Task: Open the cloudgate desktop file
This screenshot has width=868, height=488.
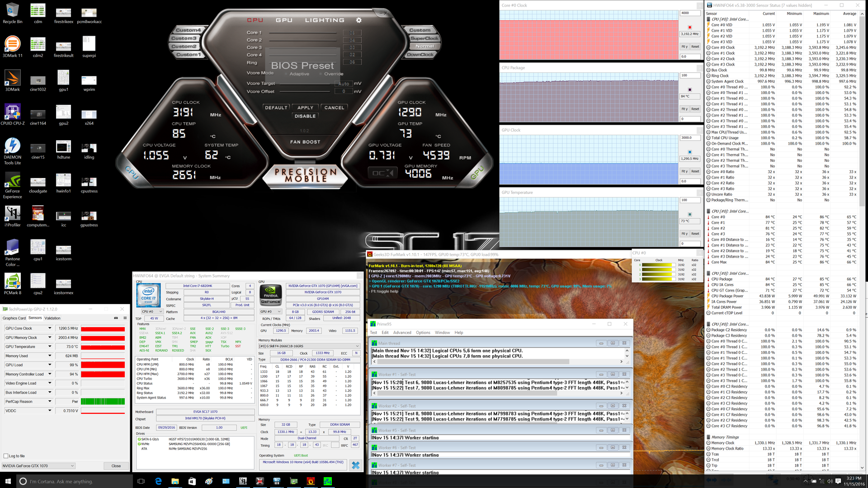Action: coord(38,185)
